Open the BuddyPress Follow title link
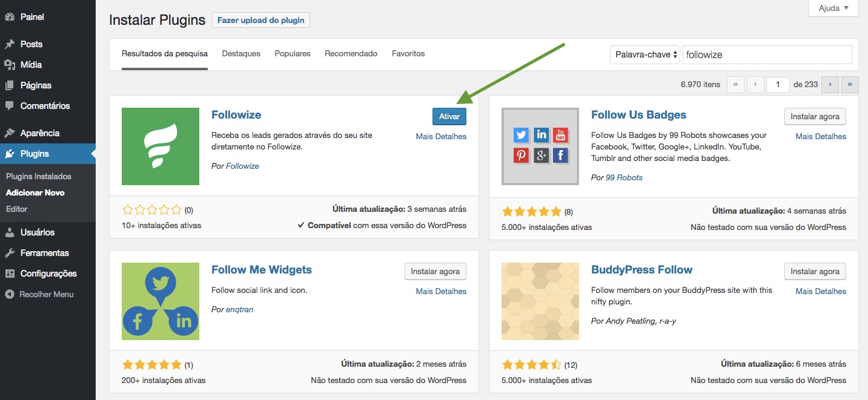Image resolution: width=868 pixels, height=400 pixels. (642, 270)
